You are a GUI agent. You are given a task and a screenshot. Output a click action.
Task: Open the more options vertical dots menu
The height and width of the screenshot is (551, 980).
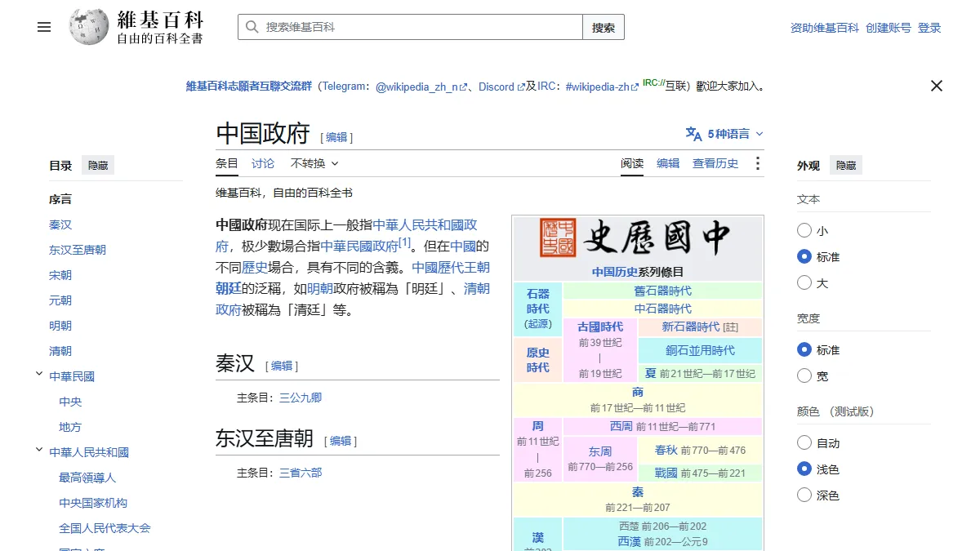[757, 163]
